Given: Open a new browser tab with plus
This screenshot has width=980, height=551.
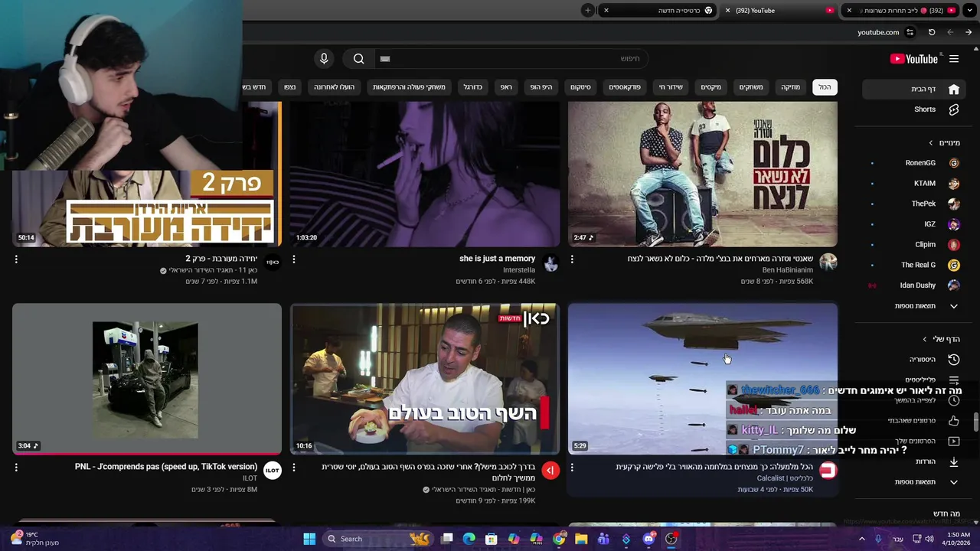Looking at the screenshot, I should point(587,10).
